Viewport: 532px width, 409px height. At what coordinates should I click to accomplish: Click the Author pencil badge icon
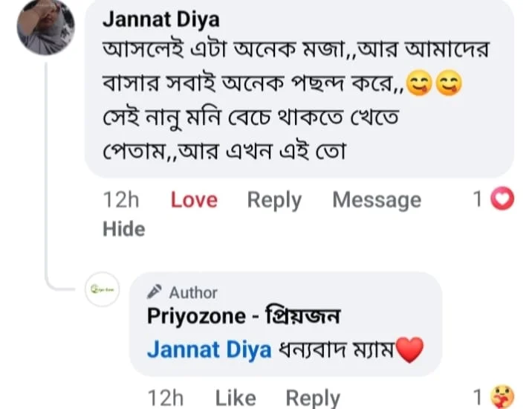pyautogui.click(x=155, y=292)
